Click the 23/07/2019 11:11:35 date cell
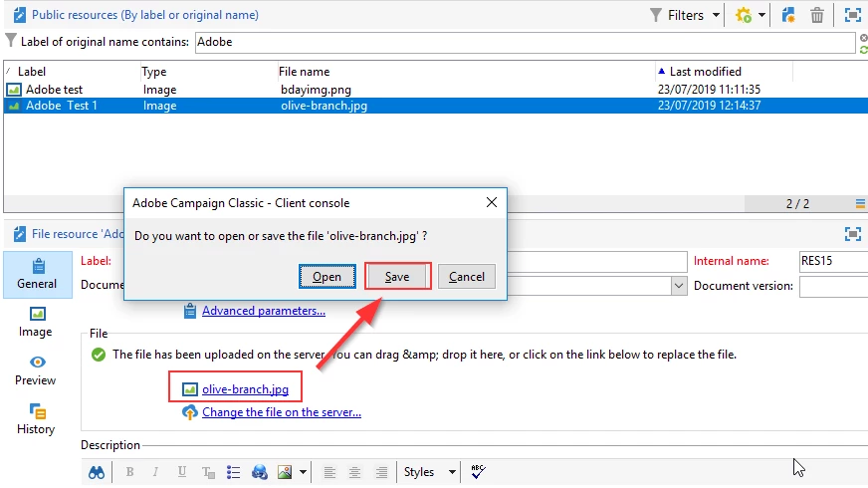Image resolution: width=868 pixels, height=488 pixels. click(709, 90)
